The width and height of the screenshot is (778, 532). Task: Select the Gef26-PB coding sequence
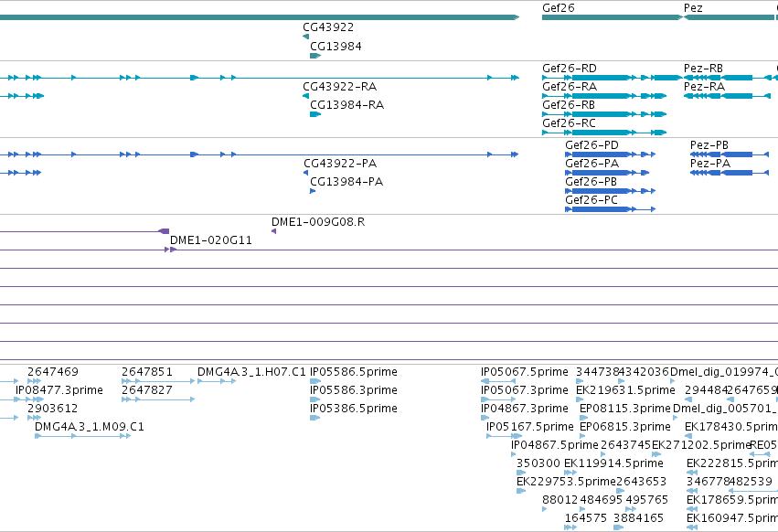[x=611, y=191]
